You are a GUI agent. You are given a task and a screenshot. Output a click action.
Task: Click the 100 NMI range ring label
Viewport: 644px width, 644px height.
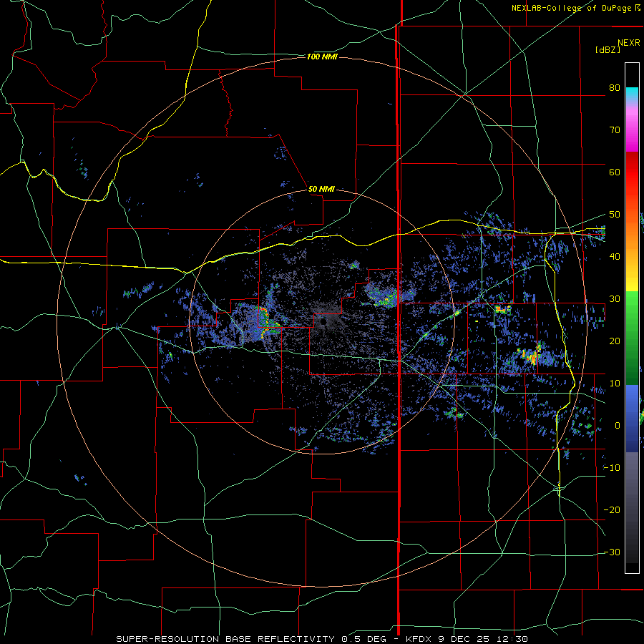322,57
